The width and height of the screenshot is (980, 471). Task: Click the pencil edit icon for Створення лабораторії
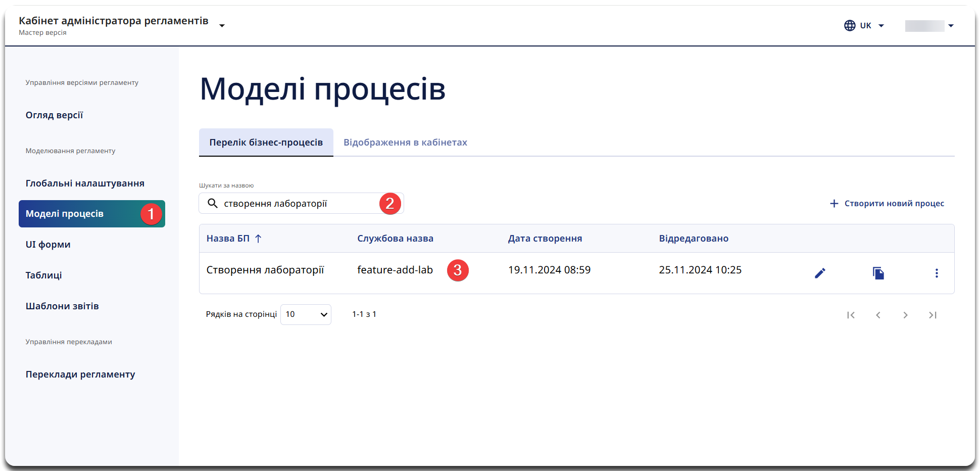coord(820,273)
